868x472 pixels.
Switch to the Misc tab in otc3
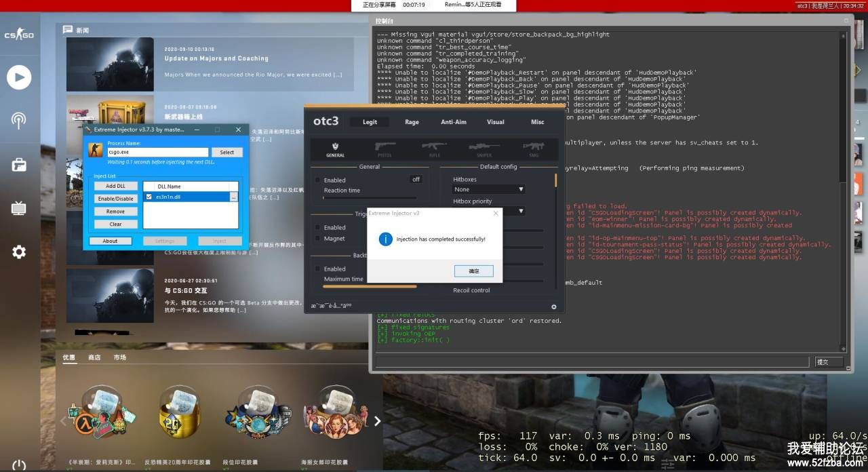point(538,122)
